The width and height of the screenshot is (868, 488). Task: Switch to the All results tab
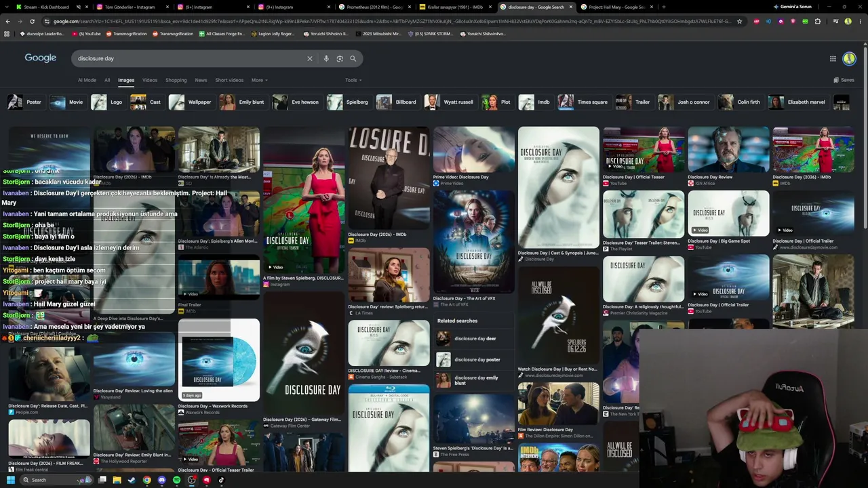pos(107,80)
